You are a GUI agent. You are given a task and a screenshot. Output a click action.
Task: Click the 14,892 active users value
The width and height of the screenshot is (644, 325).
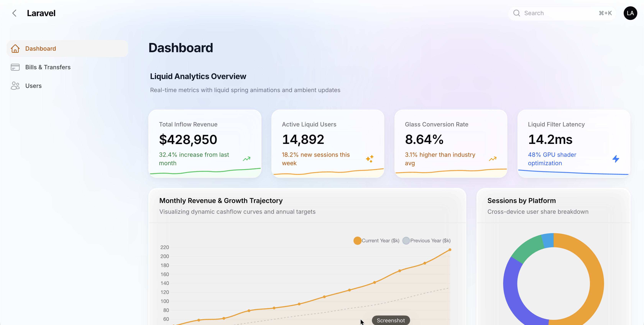tap(303, 140)
